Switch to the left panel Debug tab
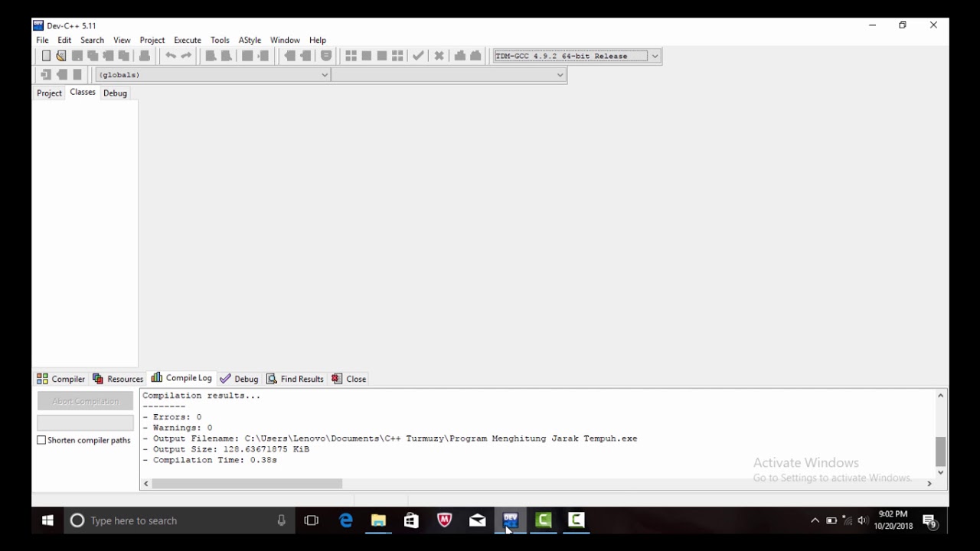The height and width of the screenshot is (551, 980). coord(115,93)
